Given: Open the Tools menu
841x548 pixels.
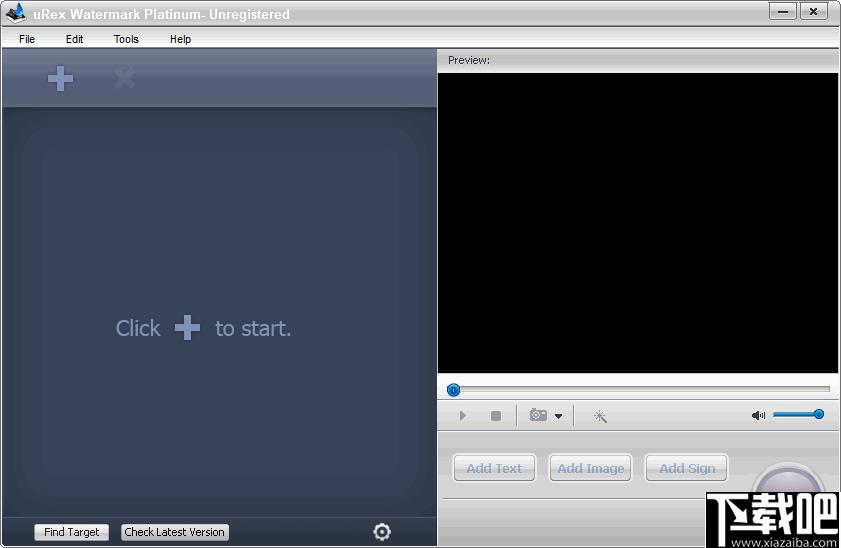Looking at the screenshot, I should pyautogui.click(x=126, y=39).
